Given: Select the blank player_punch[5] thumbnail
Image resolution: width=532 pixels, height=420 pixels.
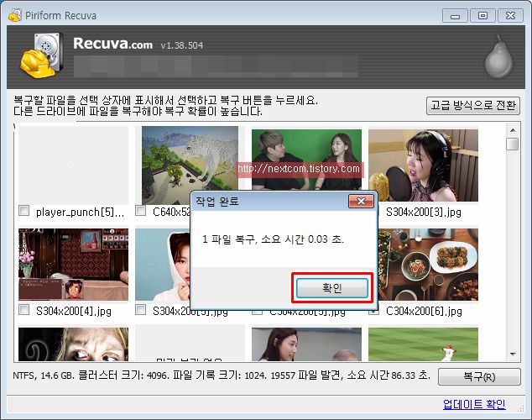Looking at the screenshot, I should point(73,165).
